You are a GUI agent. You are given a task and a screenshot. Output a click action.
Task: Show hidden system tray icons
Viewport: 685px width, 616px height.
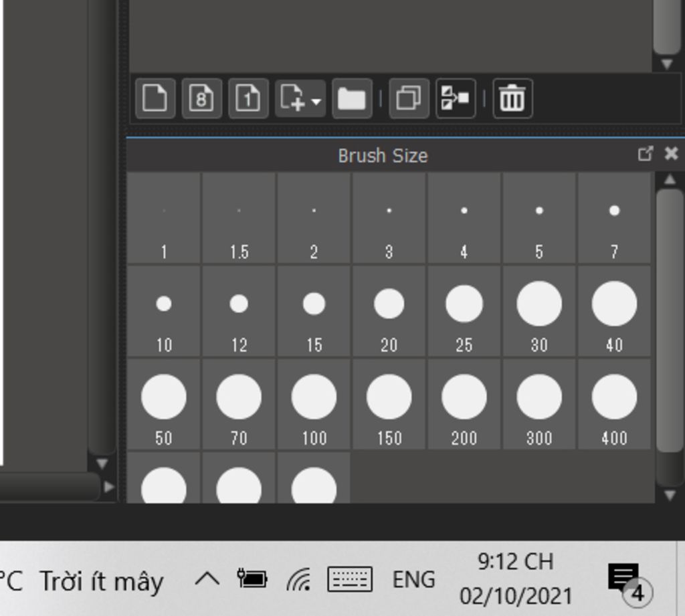pyautogui.click(x=207, y=580)
